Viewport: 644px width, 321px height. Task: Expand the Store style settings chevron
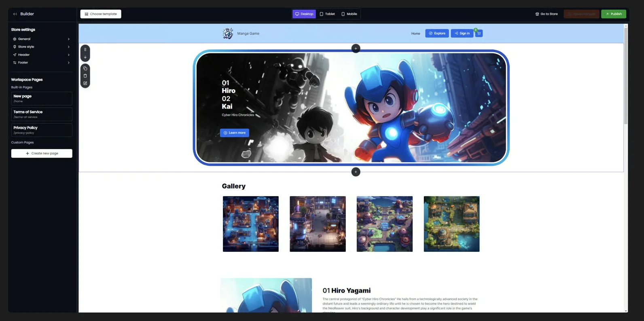(69, 47)
